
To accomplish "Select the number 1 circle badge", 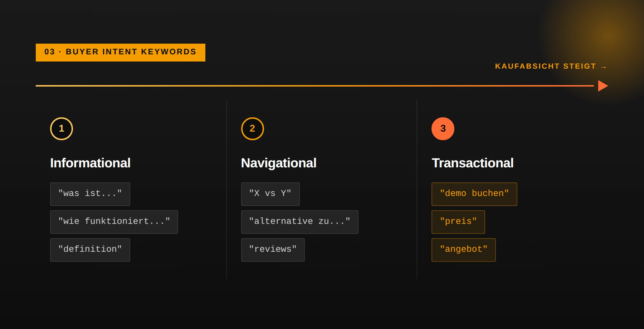I will (x=62, y=129).
